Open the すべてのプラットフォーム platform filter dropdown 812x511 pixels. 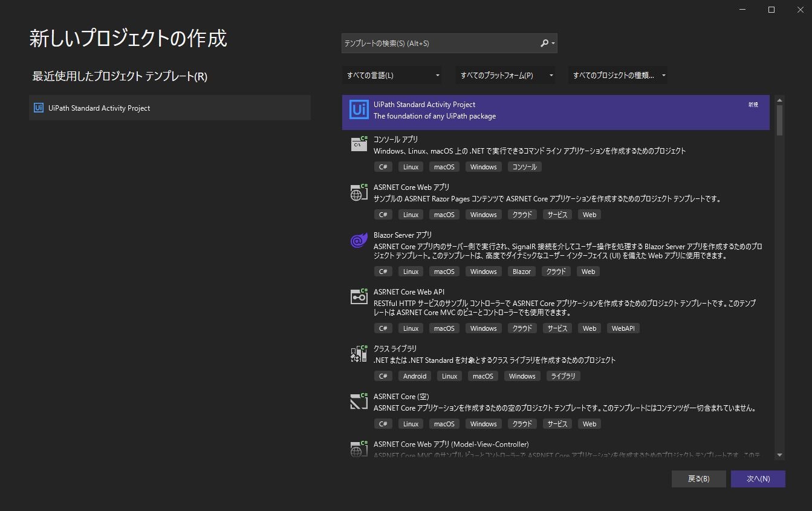point(506,76)
